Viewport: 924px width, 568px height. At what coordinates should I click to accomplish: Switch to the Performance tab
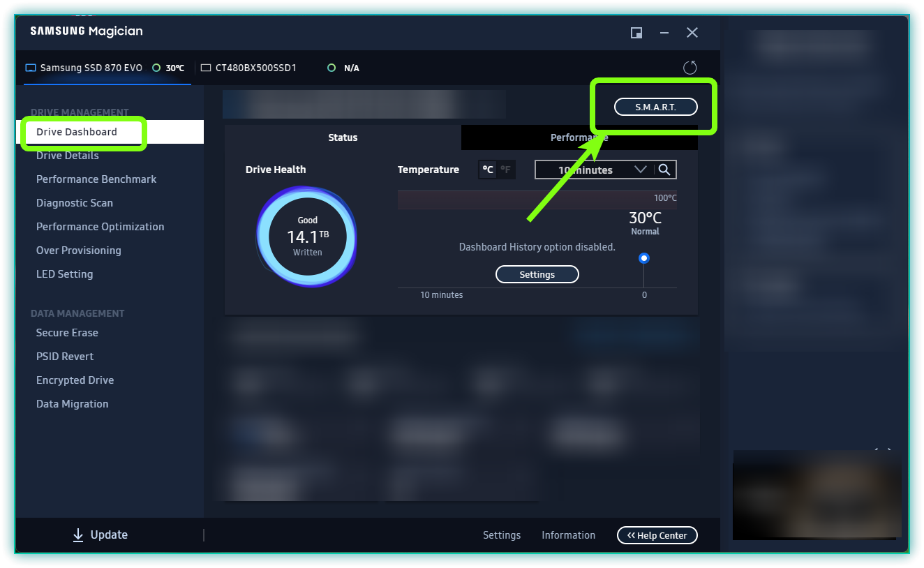579,137
